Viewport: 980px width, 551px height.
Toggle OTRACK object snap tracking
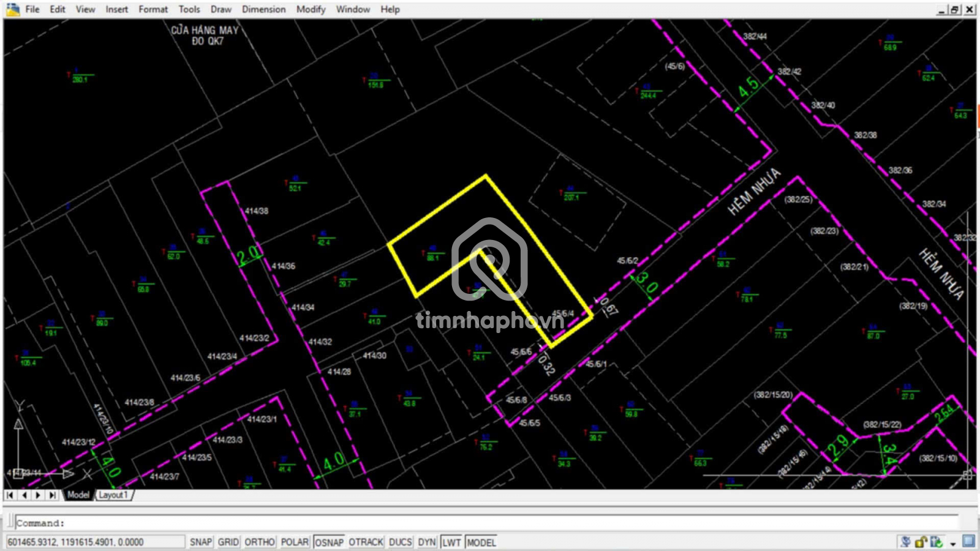(366, 542)
